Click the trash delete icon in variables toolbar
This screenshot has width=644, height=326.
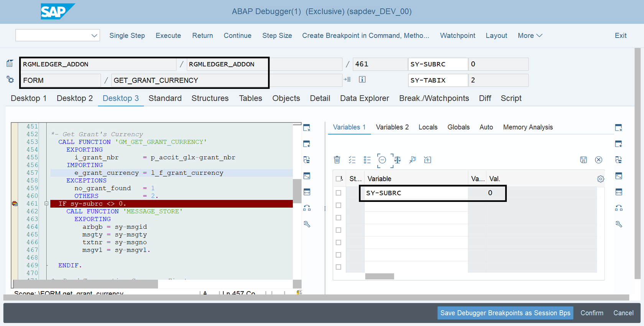(337, 160)
